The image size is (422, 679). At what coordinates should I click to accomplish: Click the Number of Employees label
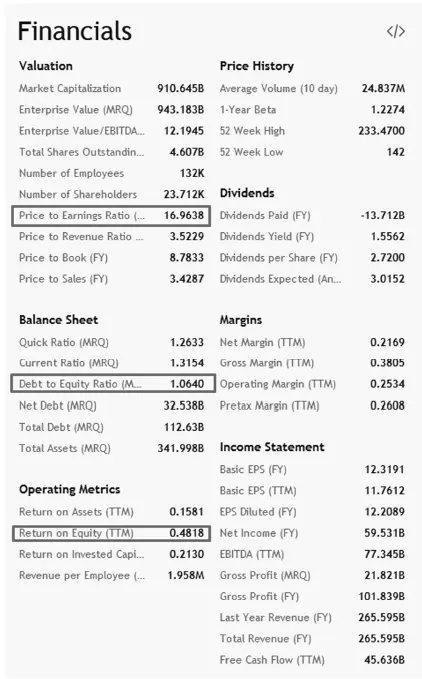(x=71, y=173)
